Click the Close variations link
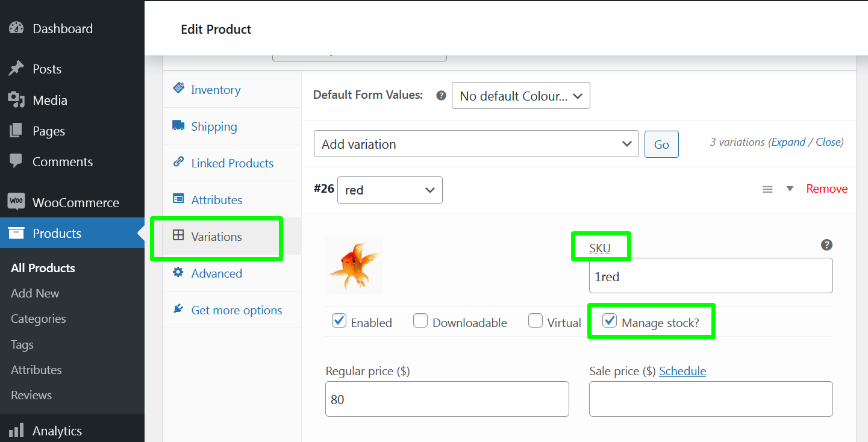 point(828,142)
